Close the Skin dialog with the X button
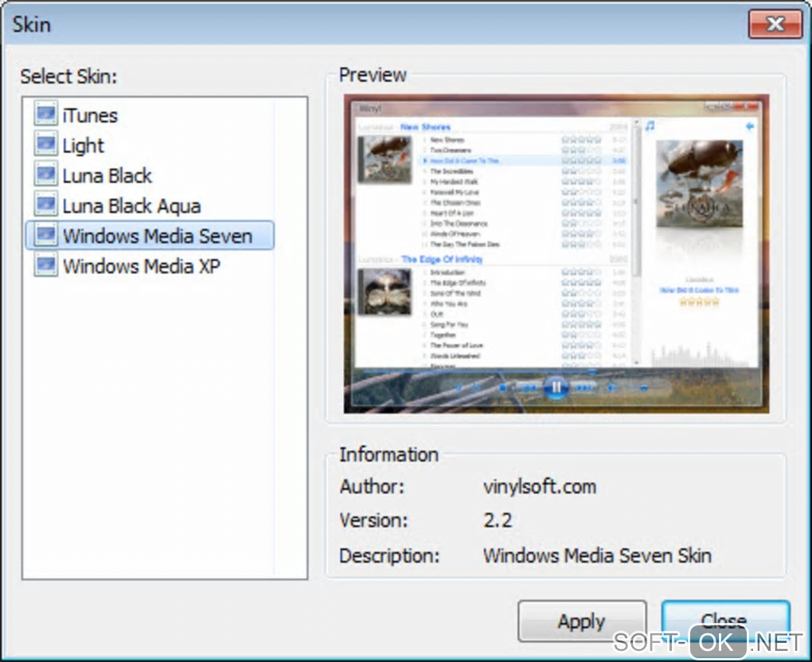 coord(775,24)
